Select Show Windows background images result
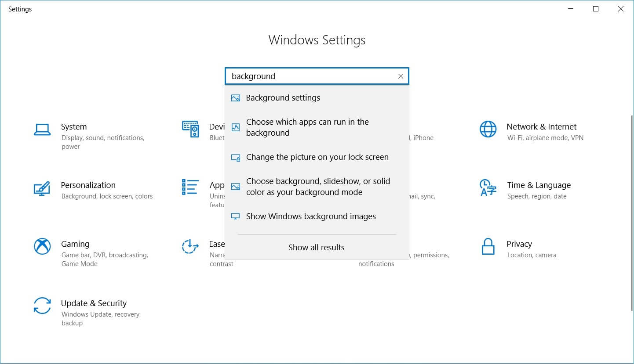The image size is (634, 364). tap(317, 216)
